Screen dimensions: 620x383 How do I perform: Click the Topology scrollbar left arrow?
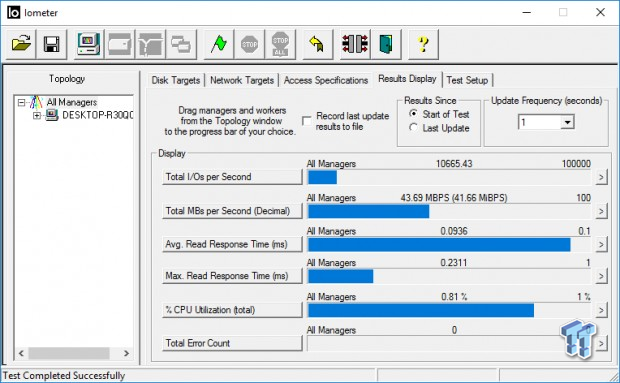click(x=21, y=353)
